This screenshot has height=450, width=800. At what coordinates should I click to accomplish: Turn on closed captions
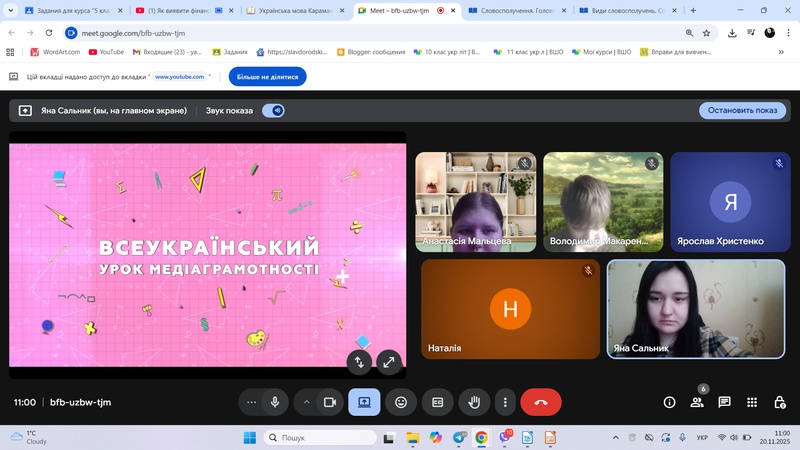pos(437,402)
